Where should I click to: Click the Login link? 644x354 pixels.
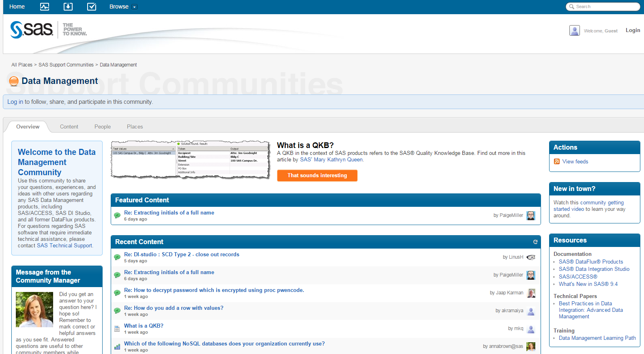pyautogui.click(x=633, y=30)
